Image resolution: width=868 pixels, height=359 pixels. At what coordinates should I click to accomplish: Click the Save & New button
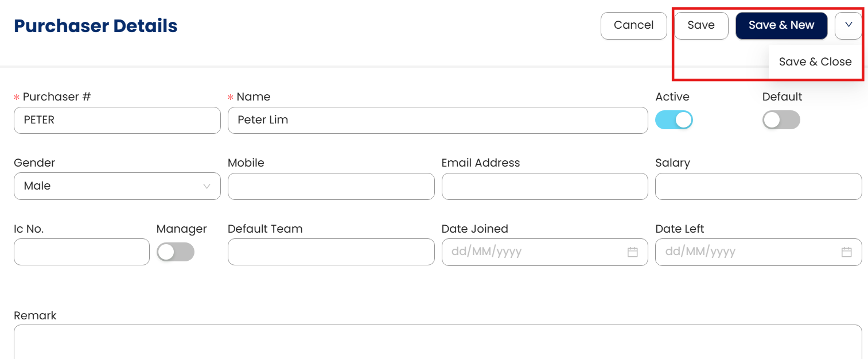781,25
